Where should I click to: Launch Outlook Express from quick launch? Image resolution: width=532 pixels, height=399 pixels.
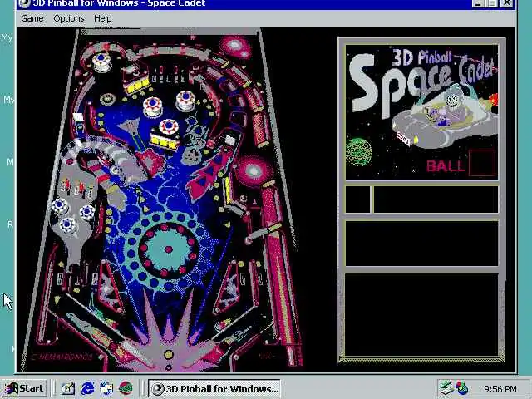(x=106, y=388)
